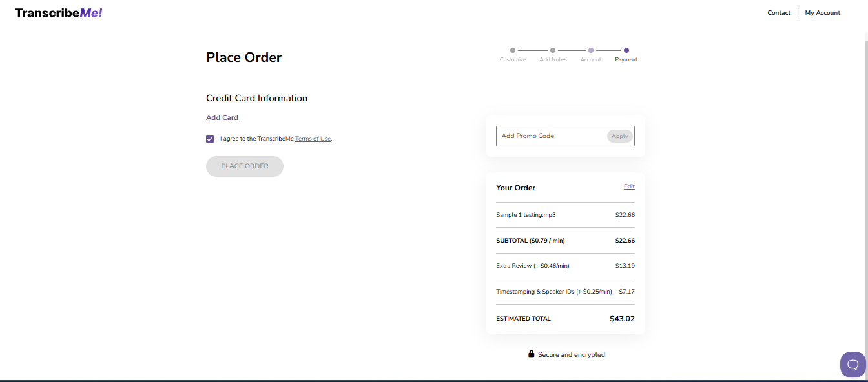Open the chat support bubble
This screenshot has height=382, width=868.
point(853,364)
